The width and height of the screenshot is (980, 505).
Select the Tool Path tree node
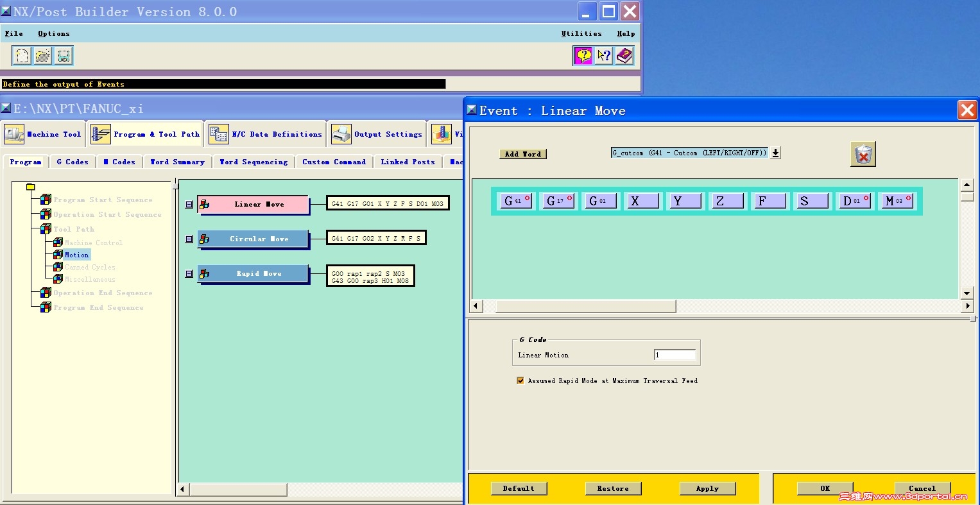74,229
